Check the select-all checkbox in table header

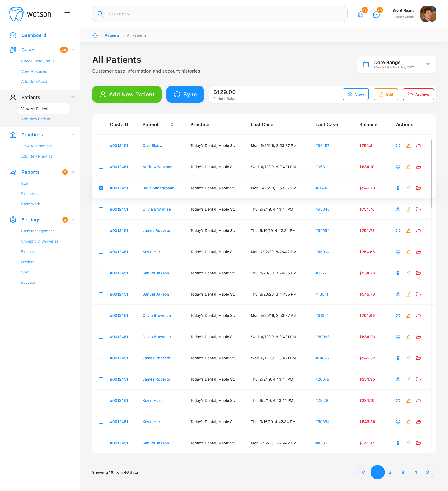click(101, 124)
